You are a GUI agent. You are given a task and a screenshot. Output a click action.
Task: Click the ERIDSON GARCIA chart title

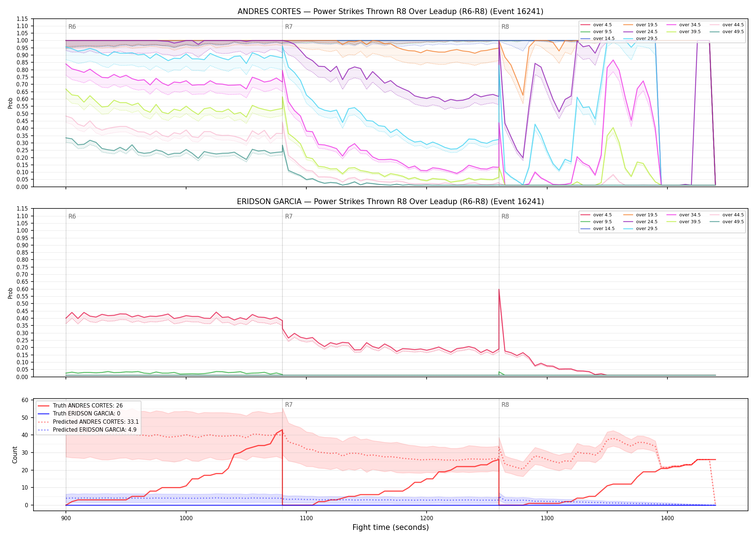pyautogui.click(x=390, y=202)
